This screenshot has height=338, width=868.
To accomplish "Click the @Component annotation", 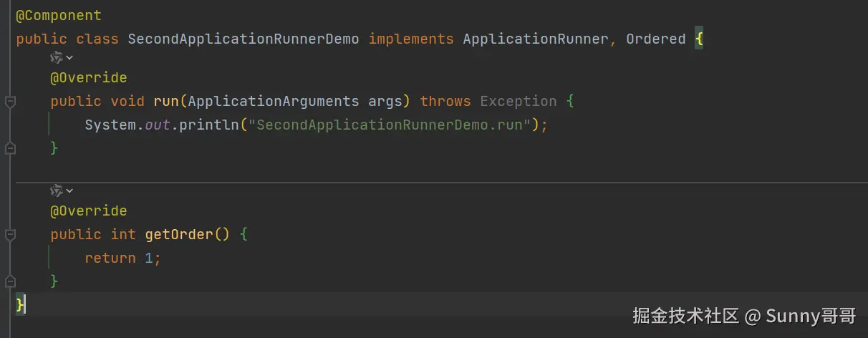I will 59,16.
